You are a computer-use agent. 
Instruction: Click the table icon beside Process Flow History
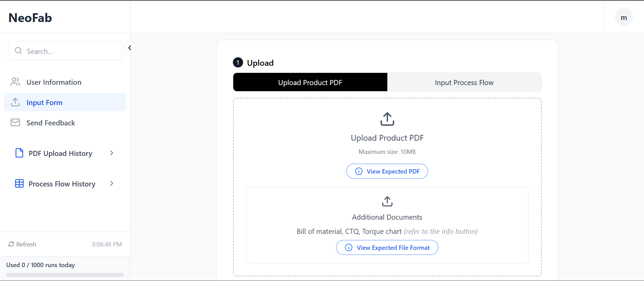(19, 184)
